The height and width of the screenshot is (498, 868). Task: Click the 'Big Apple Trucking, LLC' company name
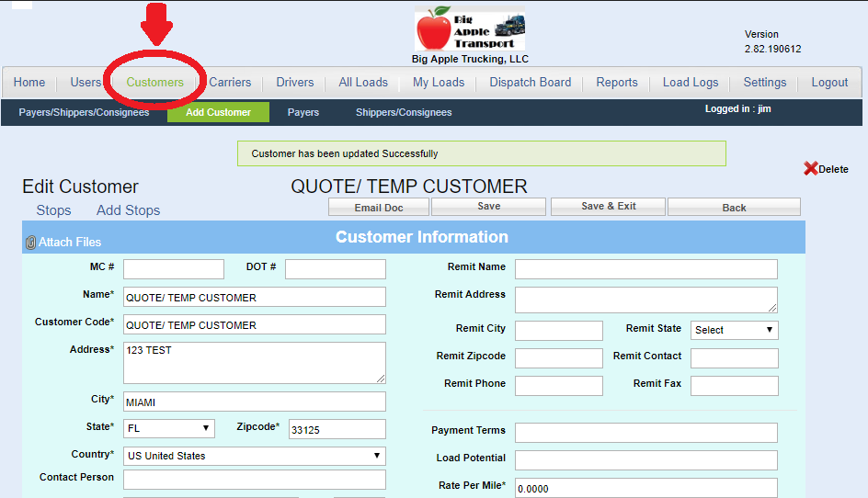470,59
